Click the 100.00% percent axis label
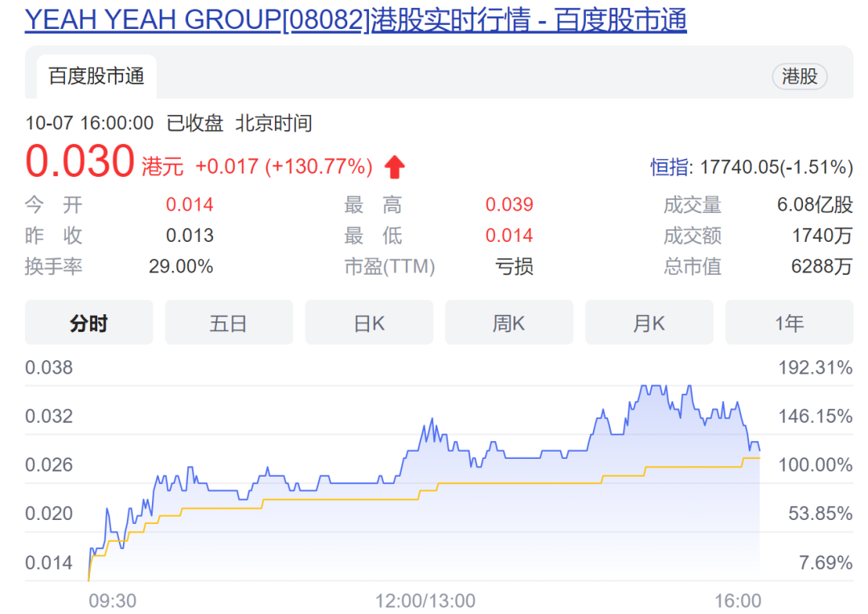 click(x=816, y=465)
